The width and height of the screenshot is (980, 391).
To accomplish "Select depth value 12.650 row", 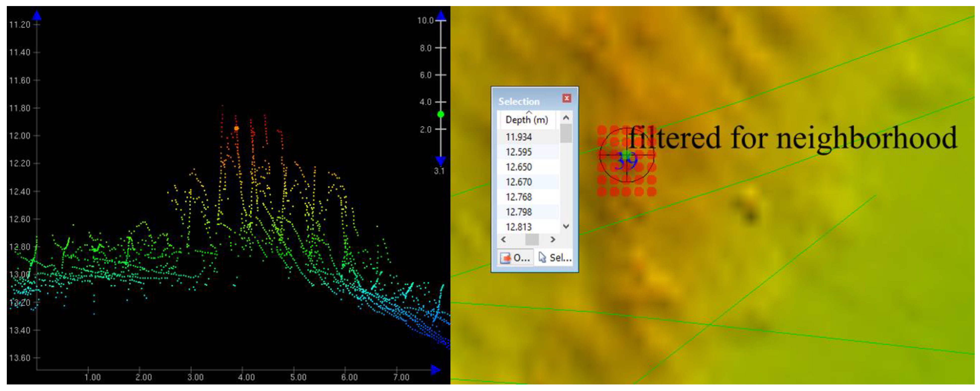I will pos(528,167).
